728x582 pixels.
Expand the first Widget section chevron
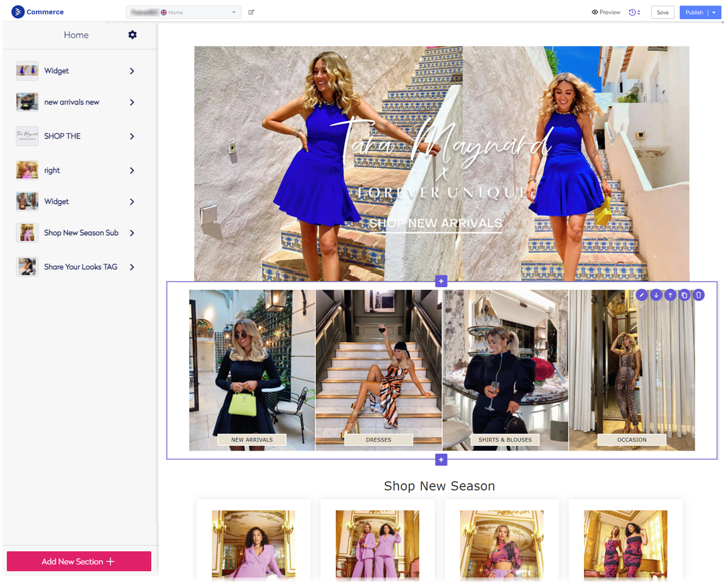pos(132,71)
